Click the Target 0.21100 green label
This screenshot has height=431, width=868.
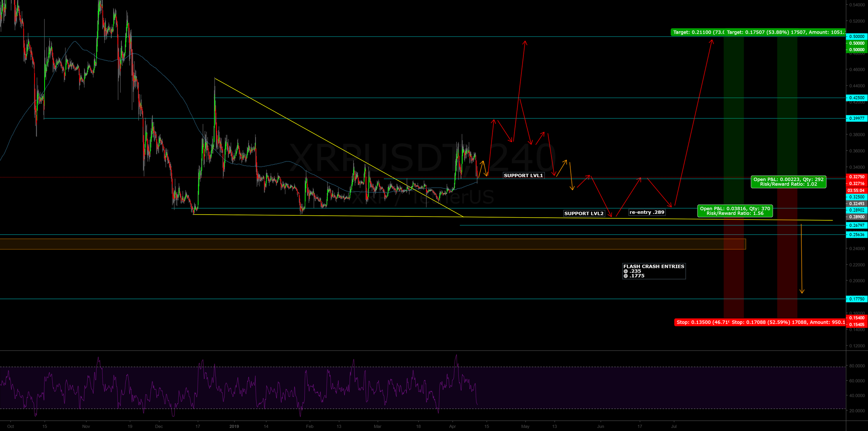(697, 32)
